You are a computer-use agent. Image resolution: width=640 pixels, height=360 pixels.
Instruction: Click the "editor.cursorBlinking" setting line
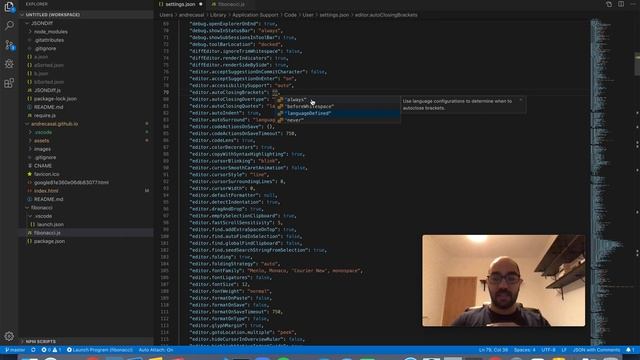tap(235, 161)
